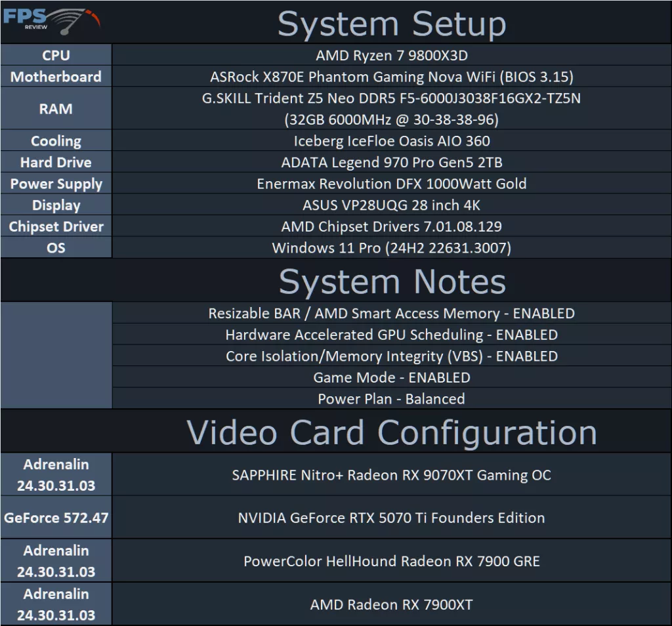Click the OS row label
This screenshot has height=626, width=672.
pos(56,248)
